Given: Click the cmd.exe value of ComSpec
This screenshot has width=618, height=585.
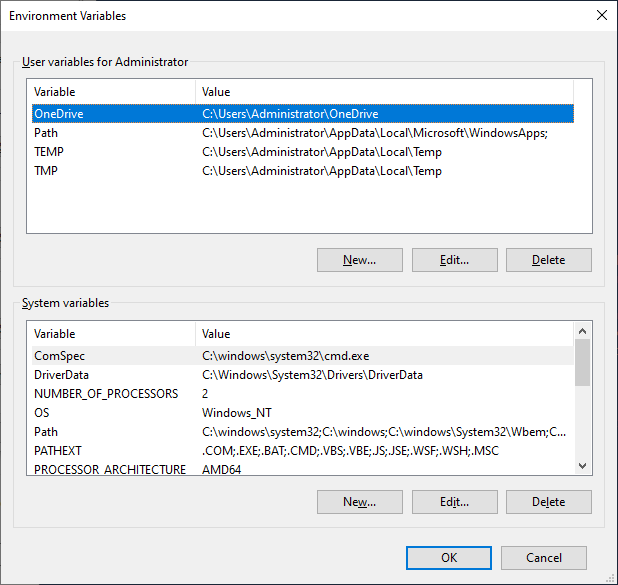Looking at the screenshot, I should coord(285,356).
